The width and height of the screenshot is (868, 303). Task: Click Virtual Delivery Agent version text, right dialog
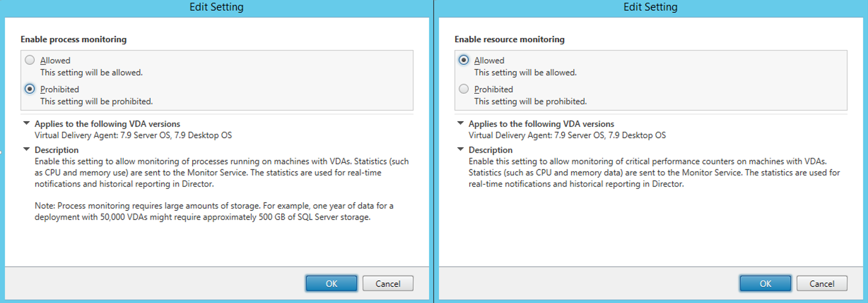pos(567,136)
